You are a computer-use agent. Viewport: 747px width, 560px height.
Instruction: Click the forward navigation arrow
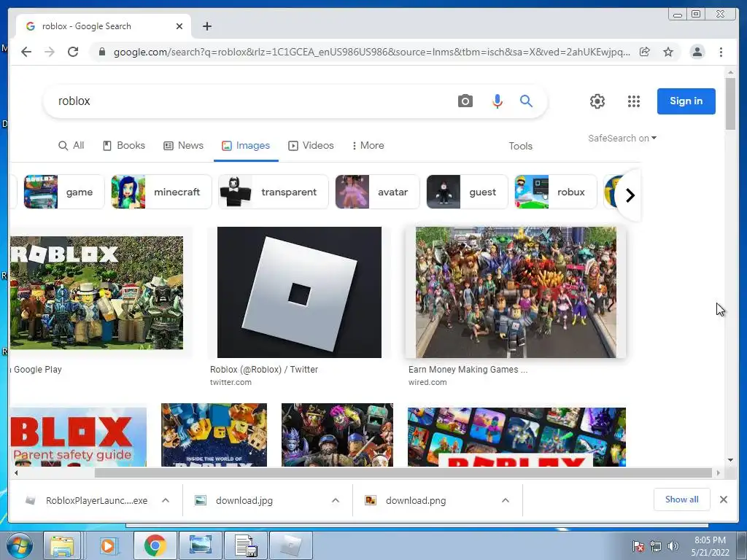[x=50, y=52]
